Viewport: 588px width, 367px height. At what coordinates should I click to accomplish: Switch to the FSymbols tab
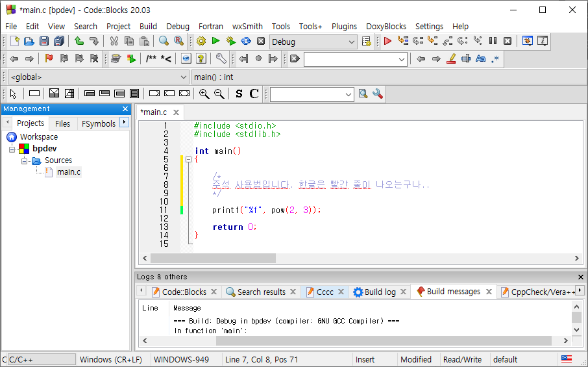tap(98, 123)
